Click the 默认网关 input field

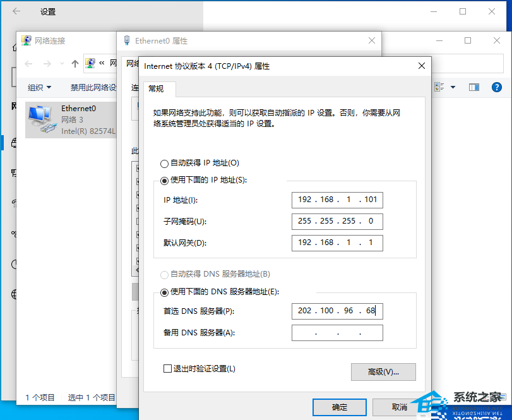tap(337, 243)
